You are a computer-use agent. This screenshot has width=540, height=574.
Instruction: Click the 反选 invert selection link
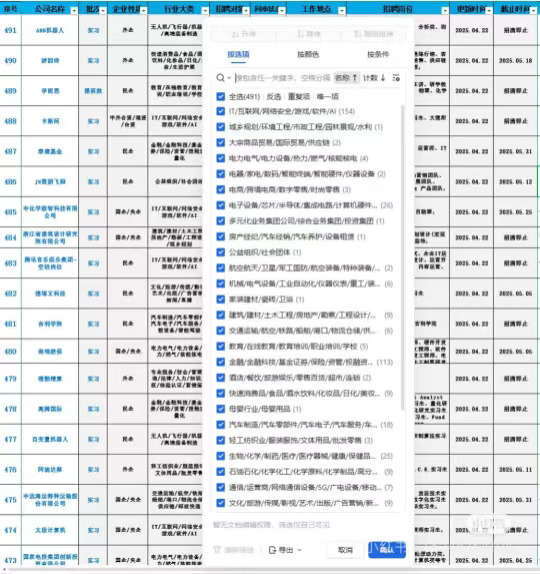[x=273, y=97]
